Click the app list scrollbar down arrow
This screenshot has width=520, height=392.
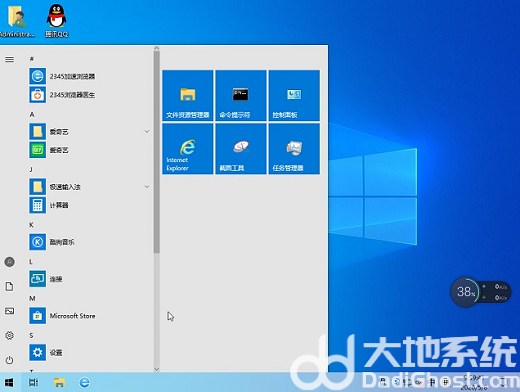[157, 369]
